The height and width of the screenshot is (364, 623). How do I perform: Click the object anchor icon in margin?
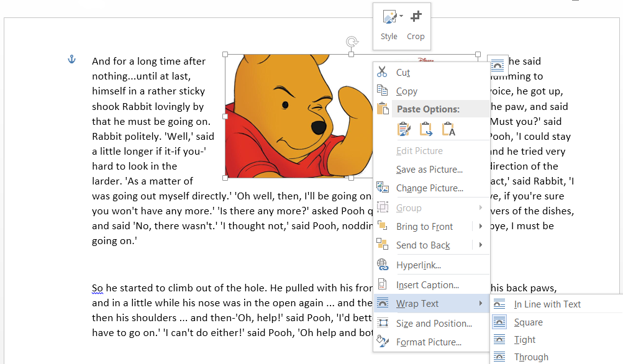[x=71, y=60]
